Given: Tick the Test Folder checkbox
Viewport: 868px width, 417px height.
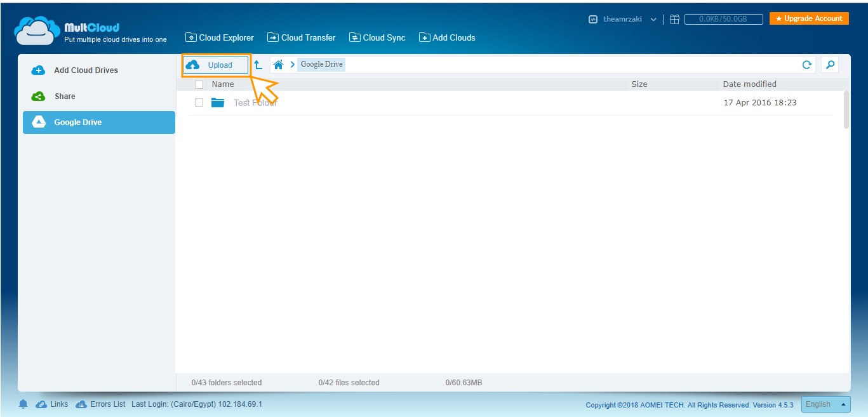Looking at the screenshot, I should (x=199, y=102).
